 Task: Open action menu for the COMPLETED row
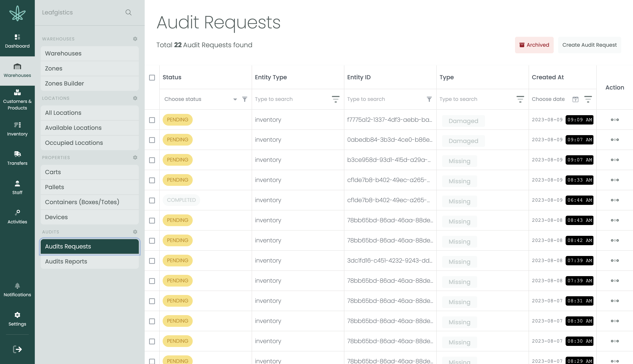click(615, 200)
